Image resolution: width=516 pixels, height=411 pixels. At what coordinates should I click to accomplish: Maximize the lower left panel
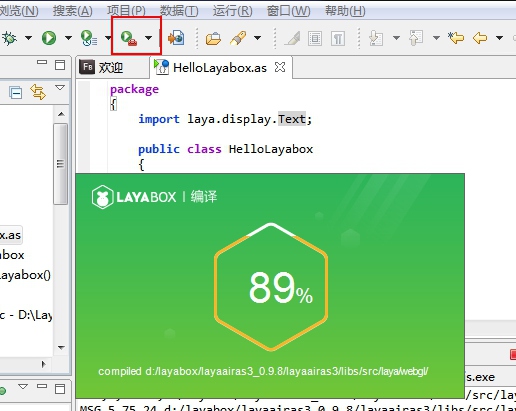(x=60, y=389)
